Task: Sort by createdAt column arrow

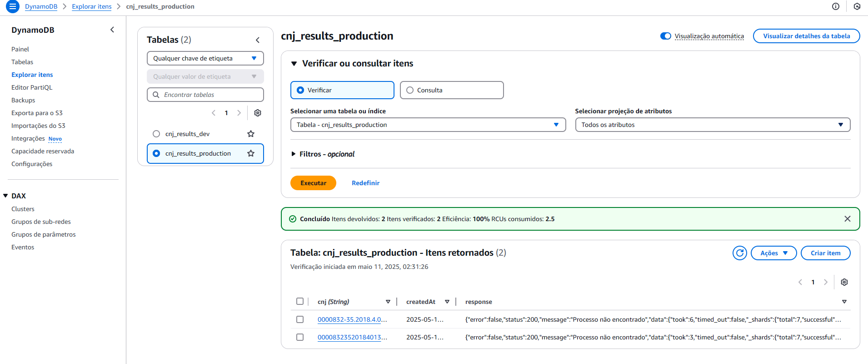Action: 447,302
